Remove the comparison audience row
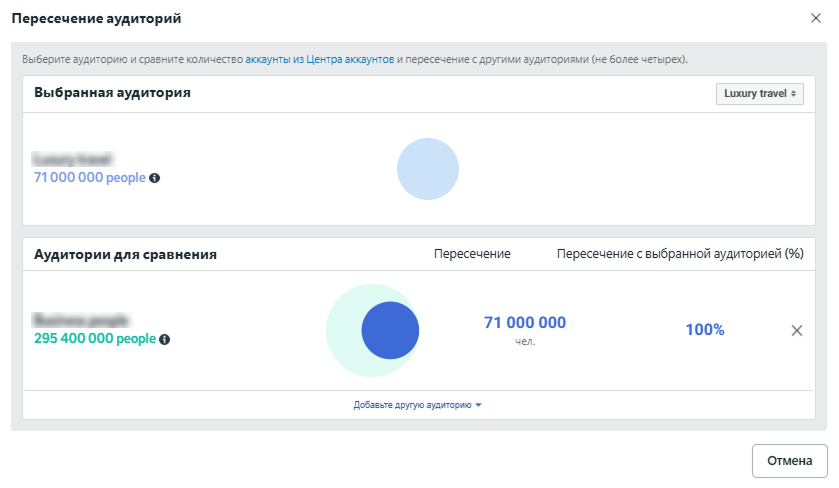The width and height of the screenshot is (839, 488). tap(797, 331)
